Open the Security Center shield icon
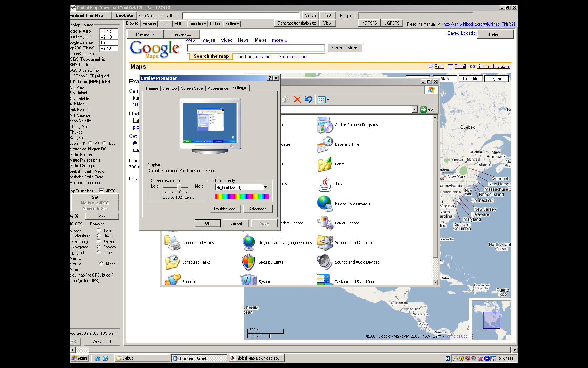The image size is (588, 368). click(x=248, y=263)
